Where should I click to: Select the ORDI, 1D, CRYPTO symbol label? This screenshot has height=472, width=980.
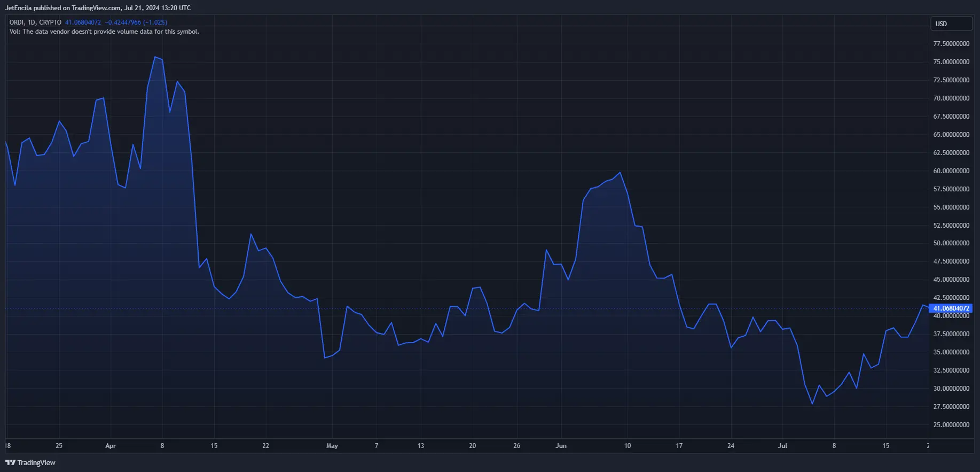pyautogui.click(x=35, y=22)
